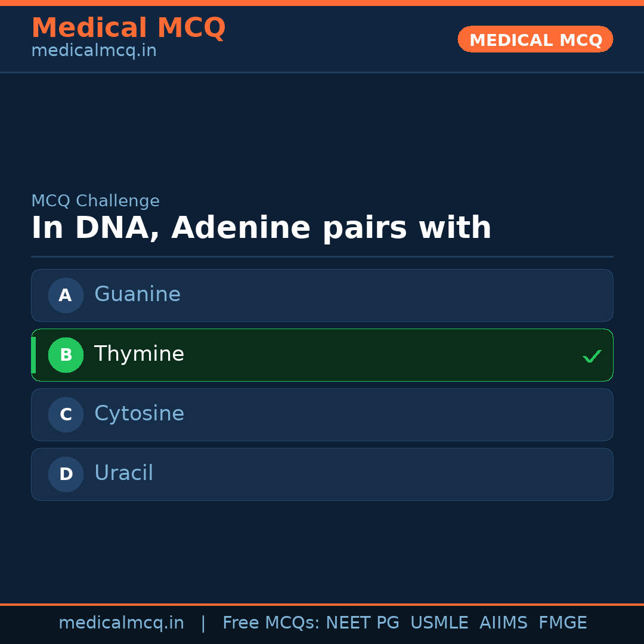Select the Guanine answer option
Viewport: 644px width, 644px height.
[322, 295]
